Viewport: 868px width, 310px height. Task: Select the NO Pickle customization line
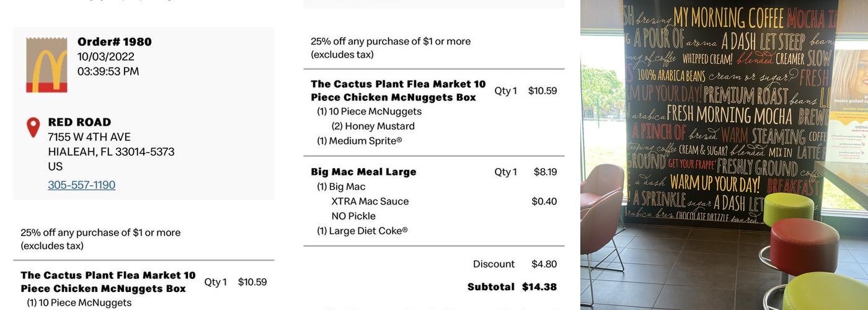point(353,216)
